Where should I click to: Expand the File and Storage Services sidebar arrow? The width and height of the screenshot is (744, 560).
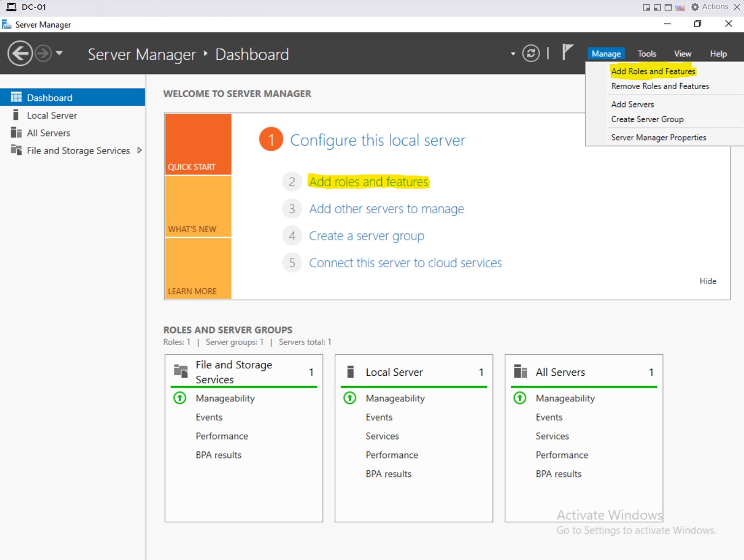pyautogui.click(x=139, y=150)
